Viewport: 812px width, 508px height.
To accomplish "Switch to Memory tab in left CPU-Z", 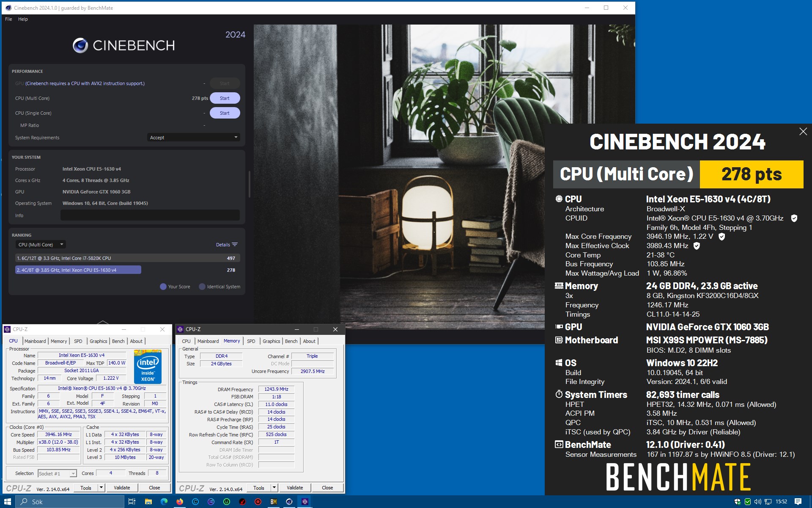I will [59, 341].
